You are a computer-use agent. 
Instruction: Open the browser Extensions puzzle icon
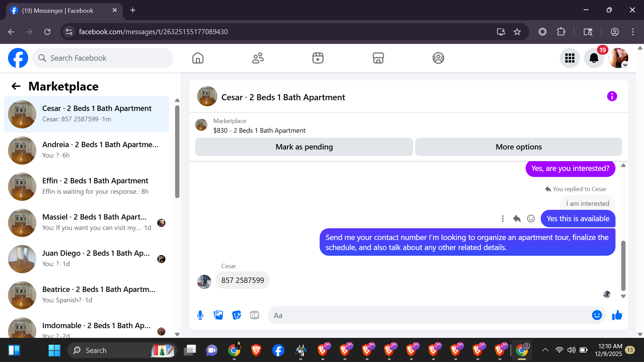[561, 32]
